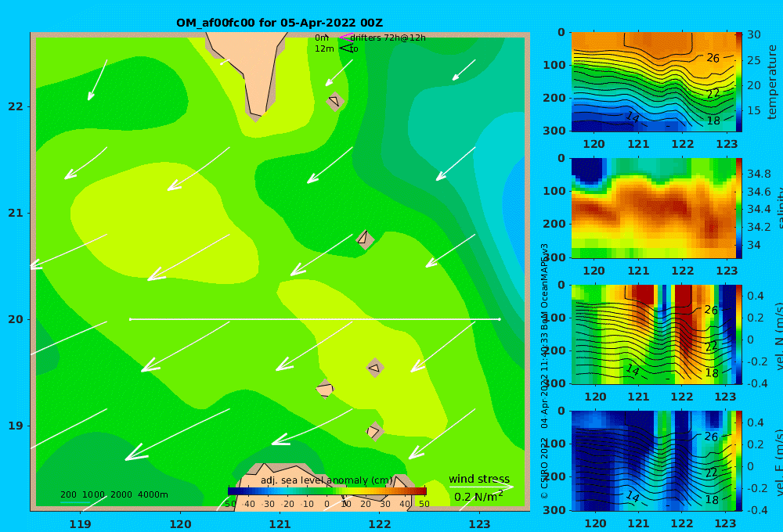This screenshot has height=532, width=783.
Task: Click the east endpoint of the 20N transect line
Action: (500, 319)
